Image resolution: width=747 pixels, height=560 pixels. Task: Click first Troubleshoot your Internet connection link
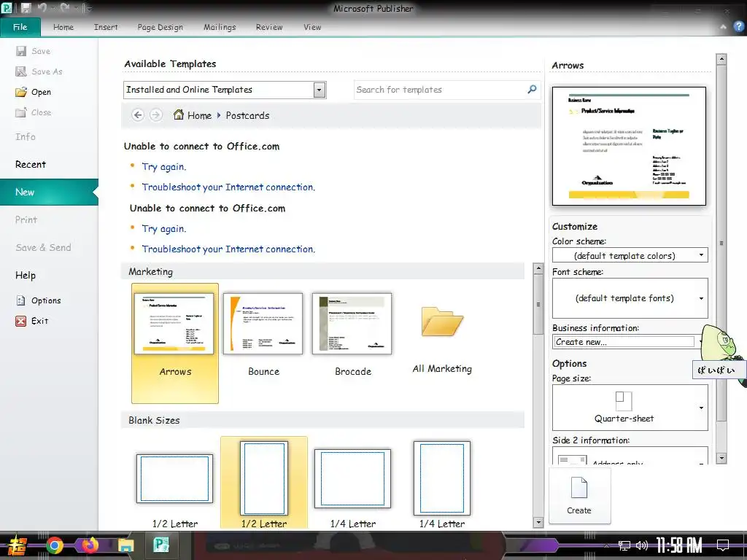(228, 187)
